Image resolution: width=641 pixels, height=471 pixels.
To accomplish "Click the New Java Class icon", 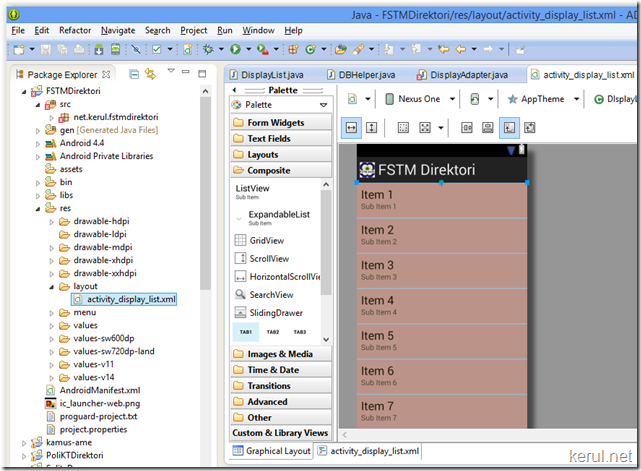I will point(311,49).
